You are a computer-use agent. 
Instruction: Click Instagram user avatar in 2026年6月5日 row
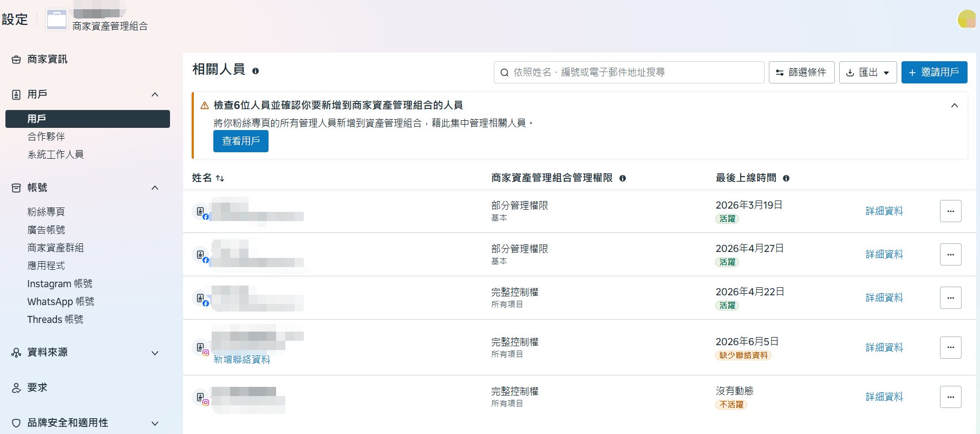pos(201,348)
